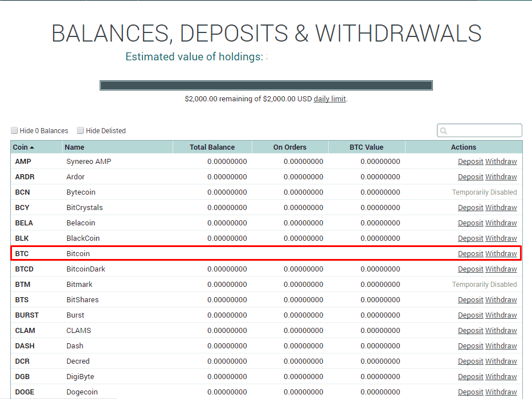The image size is (532, 399).
Task: Select the BlackCoin name cell
Action: (83, 238)
